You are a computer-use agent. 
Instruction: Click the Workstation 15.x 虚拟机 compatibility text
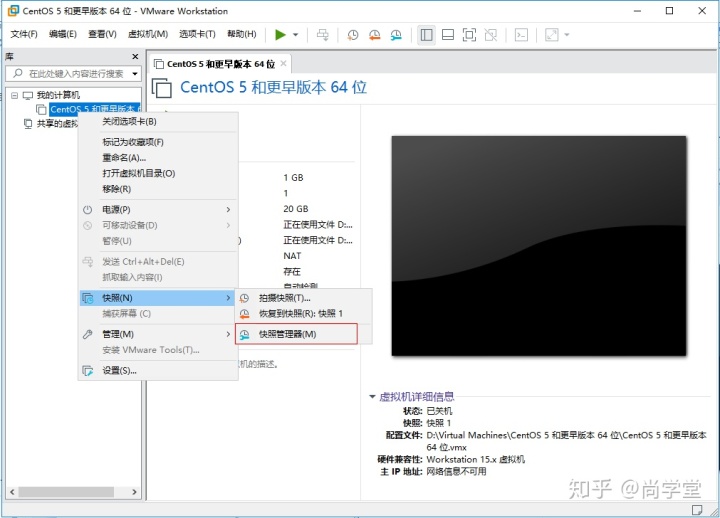tap(475, 459)
